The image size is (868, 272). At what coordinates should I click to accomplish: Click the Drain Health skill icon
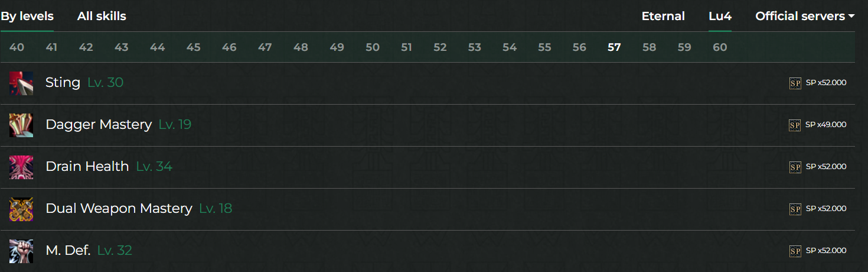21,167
